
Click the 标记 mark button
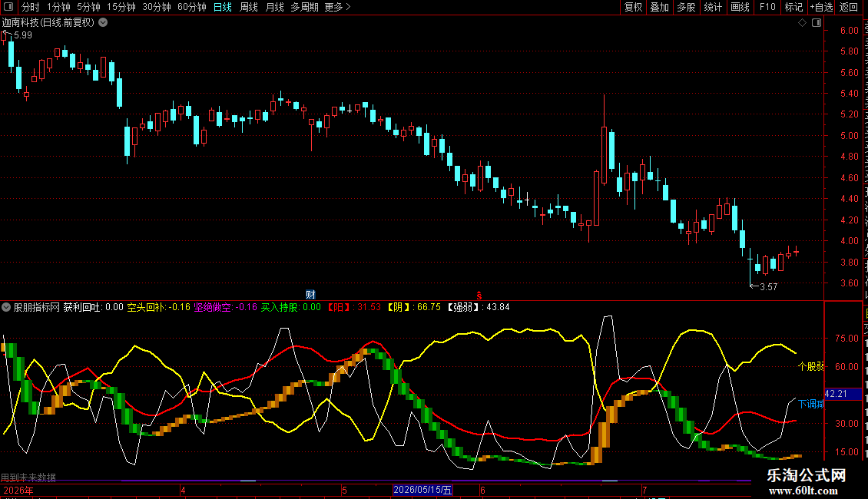793,7
